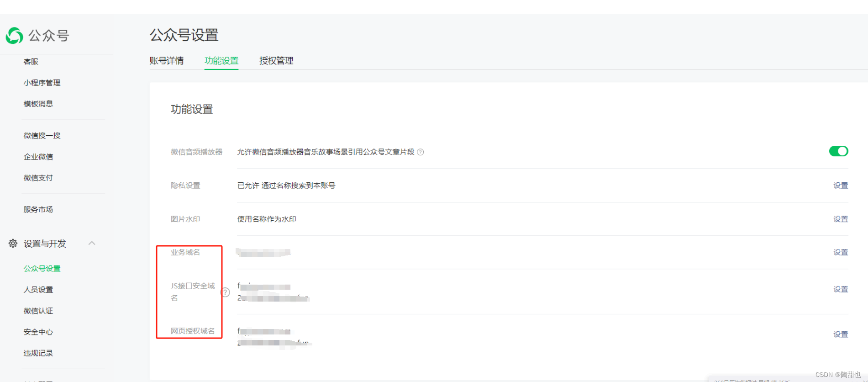
Task: Click help icon after 微信音频播放器 description
Action: [421, 152]
